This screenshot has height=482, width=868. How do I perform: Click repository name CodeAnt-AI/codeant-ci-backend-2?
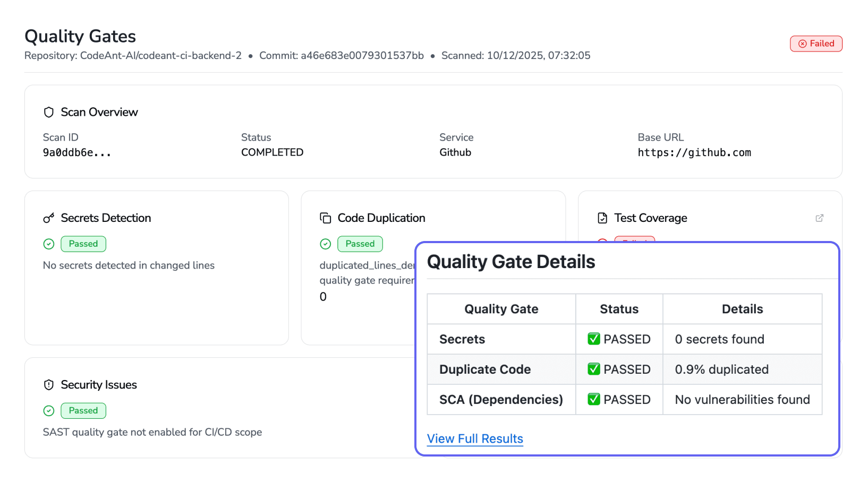161,55
